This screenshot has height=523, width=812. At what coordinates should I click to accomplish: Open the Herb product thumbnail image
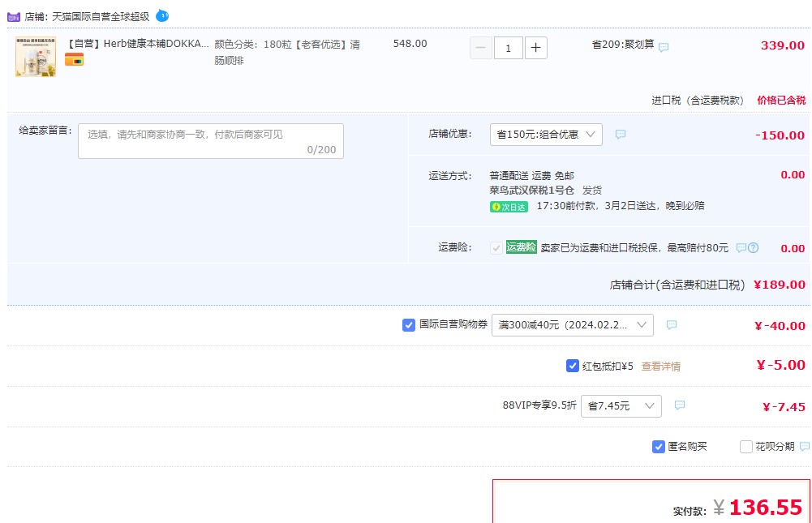[x=36, y=57]
